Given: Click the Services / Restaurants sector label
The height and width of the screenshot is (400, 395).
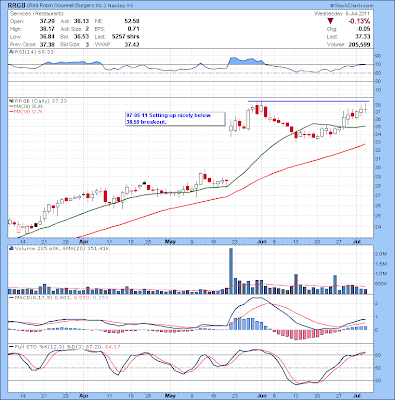Looking at the screenshot, I should click(x=37, y=14).
